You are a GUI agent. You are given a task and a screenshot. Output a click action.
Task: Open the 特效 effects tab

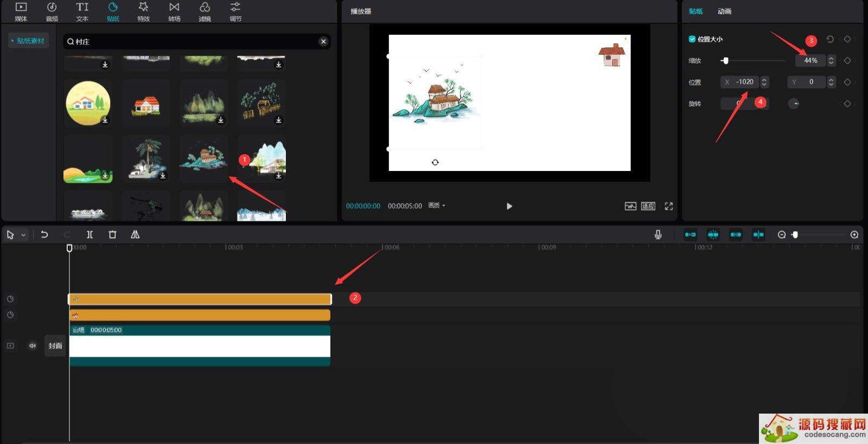click(143, 11)
